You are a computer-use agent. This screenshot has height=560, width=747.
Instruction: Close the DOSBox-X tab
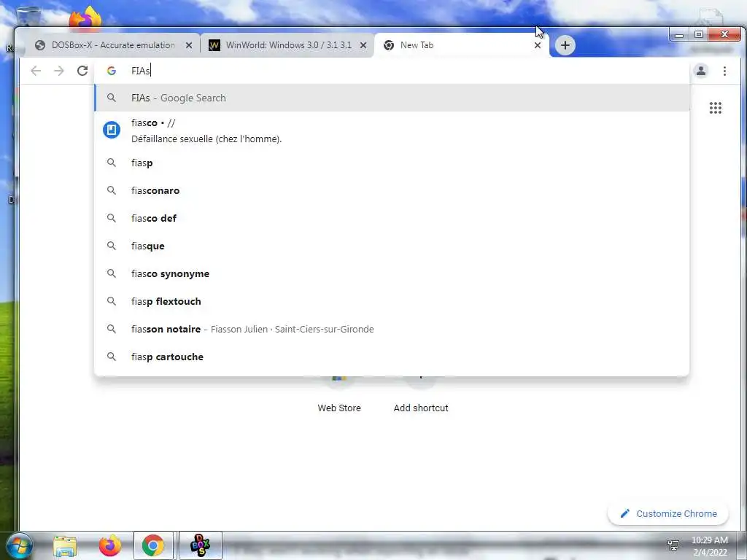tap(189, 45)
